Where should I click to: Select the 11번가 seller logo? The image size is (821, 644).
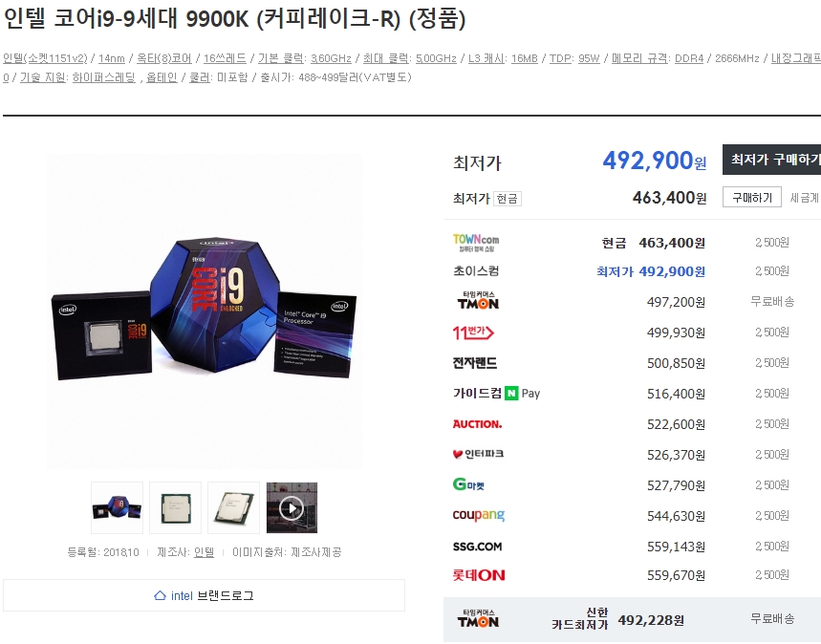[x=473, y=333]
